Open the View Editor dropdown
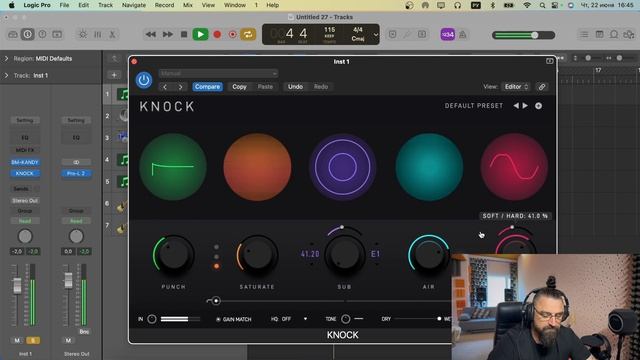The height and width of the screenshot is (360, 640). (x=516, y=87)
